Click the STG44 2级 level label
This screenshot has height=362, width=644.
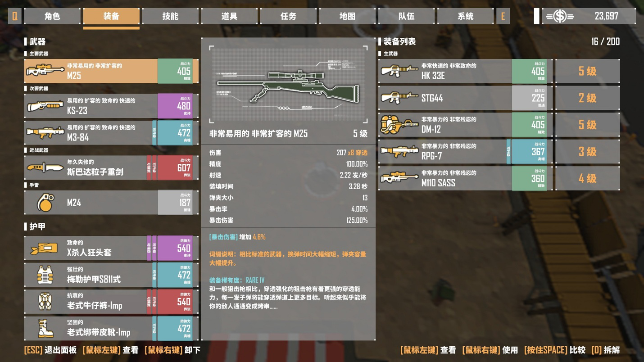point(587,98)
